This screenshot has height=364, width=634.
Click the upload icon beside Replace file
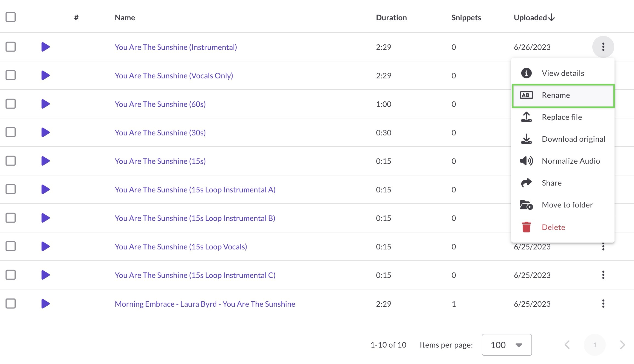[526, 117]
